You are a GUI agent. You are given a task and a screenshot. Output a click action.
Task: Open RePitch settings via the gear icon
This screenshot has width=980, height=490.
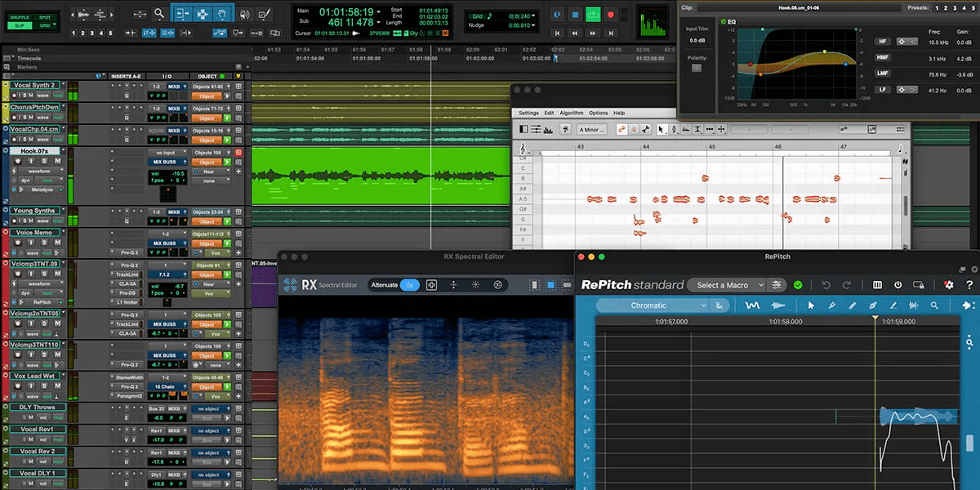click(948, 284)
